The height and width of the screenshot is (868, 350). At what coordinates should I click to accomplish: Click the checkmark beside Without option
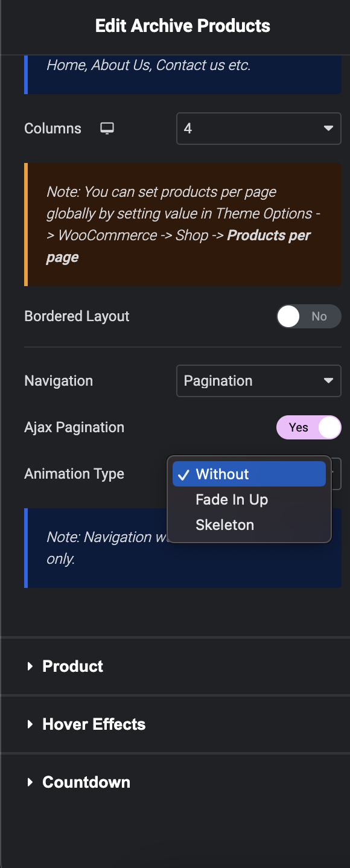click(x=184, y=474)
